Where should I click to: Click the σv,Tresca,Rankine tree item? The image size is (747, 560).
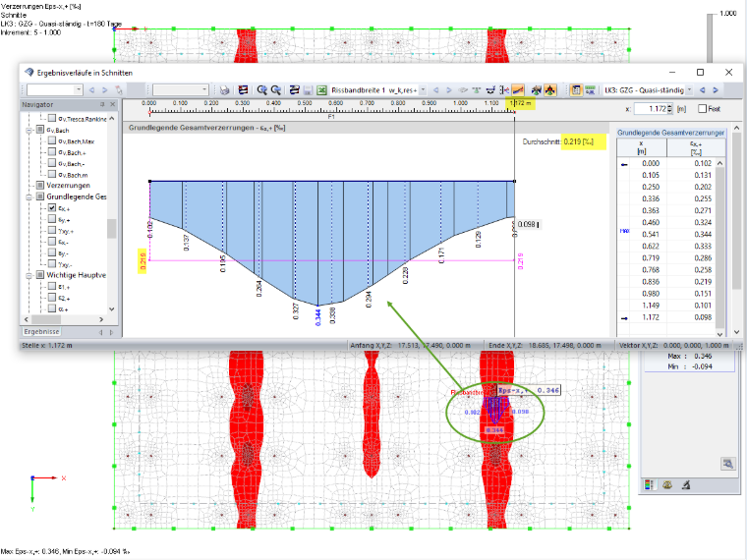[x=83, y=119]
